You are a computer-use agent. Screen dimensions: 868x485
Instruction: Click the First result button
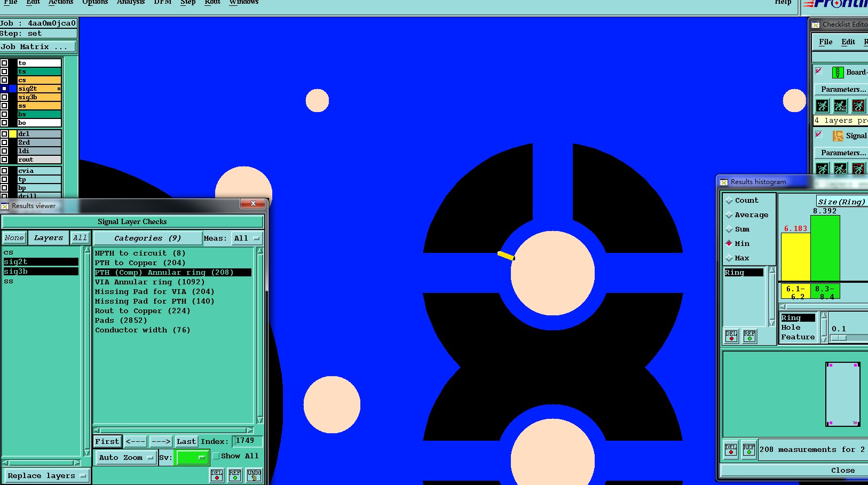pyautogui.click(x=107, y=442)
